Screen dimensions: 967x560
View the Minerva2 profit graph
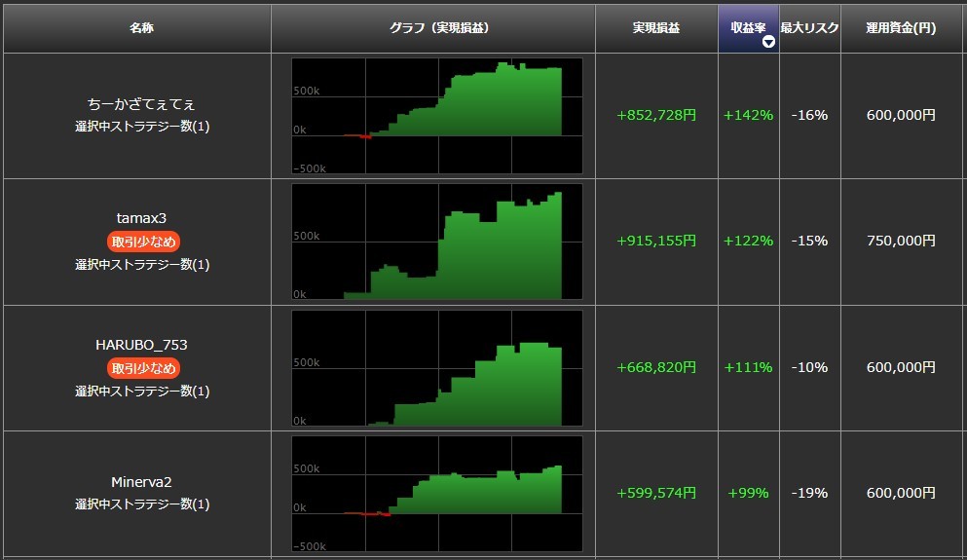pyautogui.click(x=436, y=494)
